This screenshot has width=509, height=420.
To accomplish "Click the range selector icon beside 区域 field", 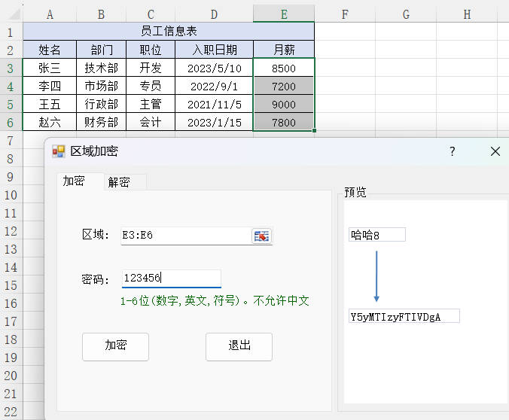I will [261, 236].
